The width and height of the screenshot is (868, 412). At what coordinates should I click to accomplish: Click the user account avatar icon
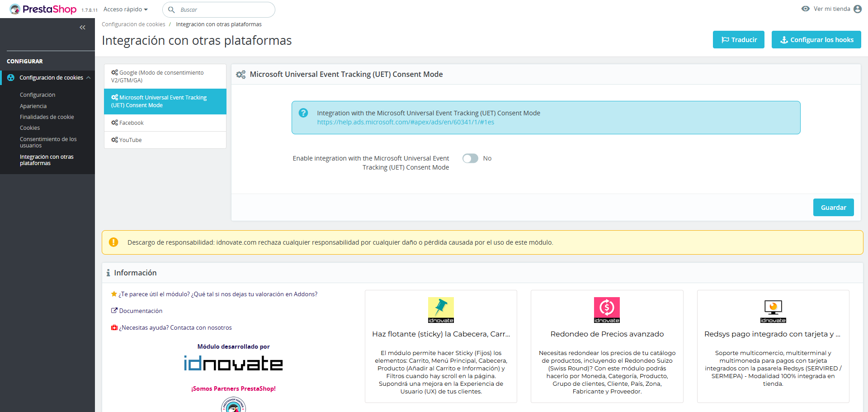coord(858,9)
